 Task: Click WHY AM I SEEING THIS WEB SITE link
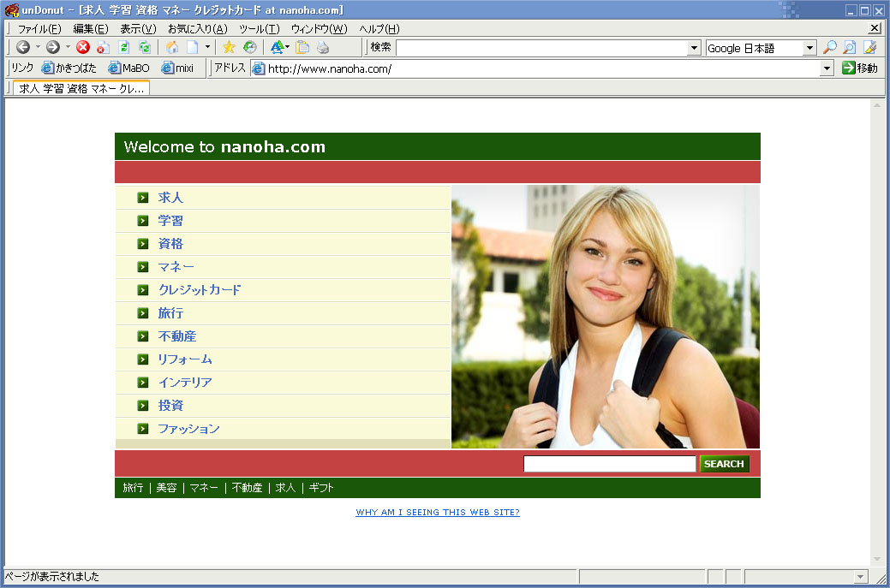[438, 512]
